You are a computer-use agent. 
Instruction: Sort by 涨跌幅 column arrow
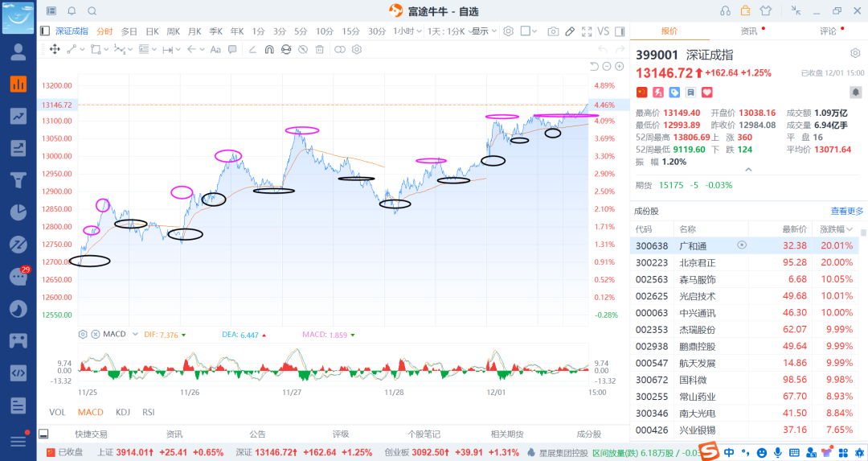point(850,228)
